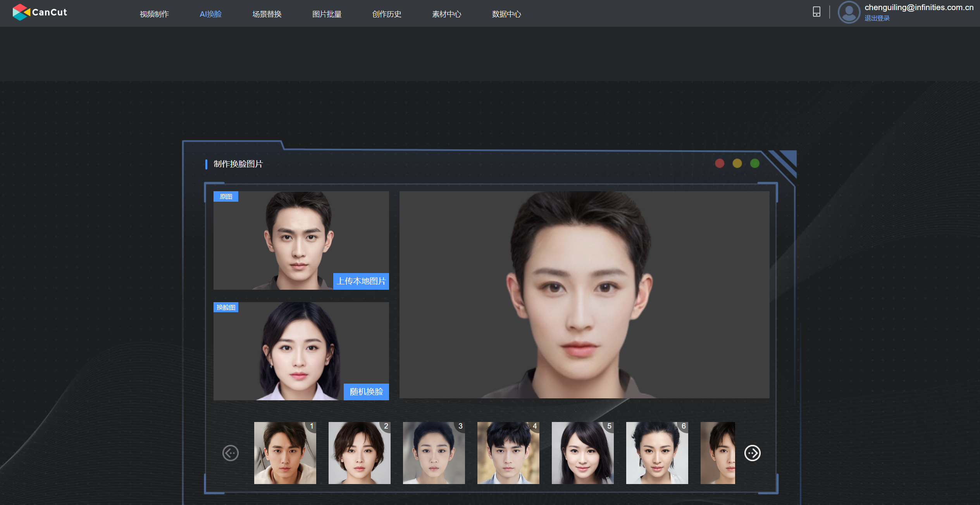Viewport: 980px width, 505px height.
Task: Click the CanCut logo icon
Action: [21, 12]
